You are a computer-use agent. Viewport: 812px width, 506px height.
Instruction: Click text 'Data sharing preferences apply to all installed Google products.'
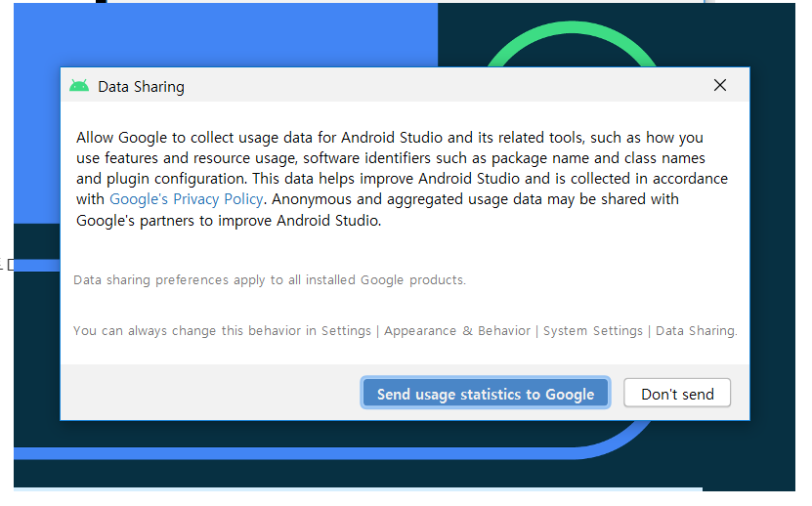[270, 280]
